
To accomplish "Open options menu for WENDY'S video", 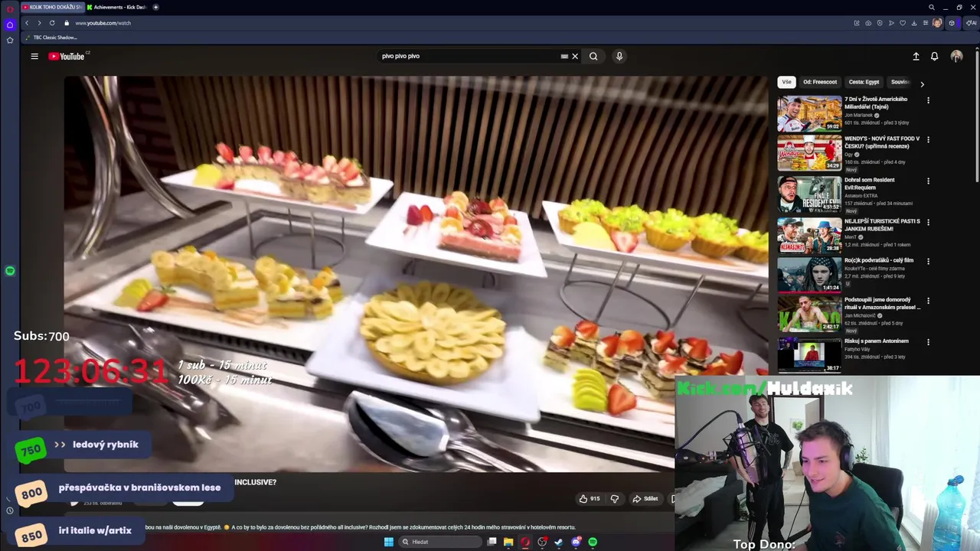I will point(928,140).
